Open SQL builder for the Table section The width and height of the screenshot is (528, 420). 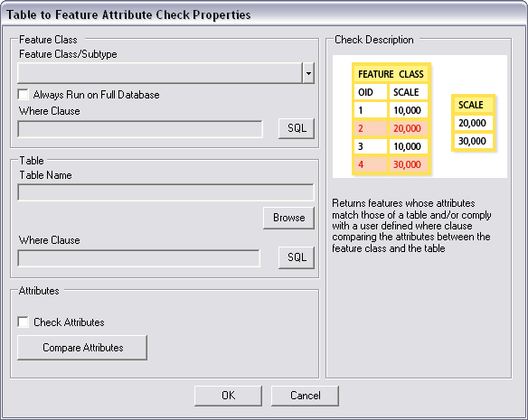coord(297,257)
